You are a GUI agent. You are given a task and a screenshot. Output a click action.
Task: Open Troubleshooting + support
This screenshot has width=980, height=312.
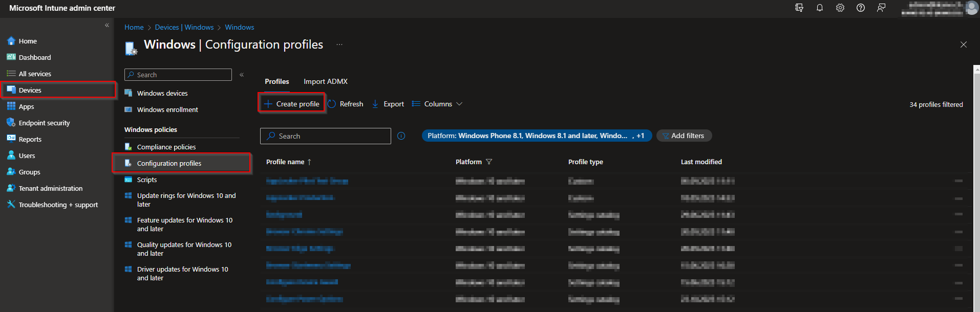point(57,205)
